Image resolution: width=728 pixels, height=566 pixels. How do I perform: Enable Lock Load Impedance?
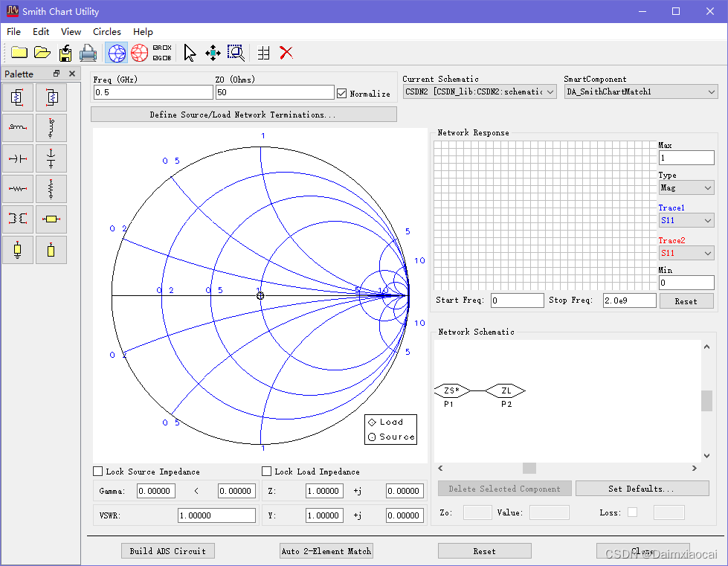266,472
